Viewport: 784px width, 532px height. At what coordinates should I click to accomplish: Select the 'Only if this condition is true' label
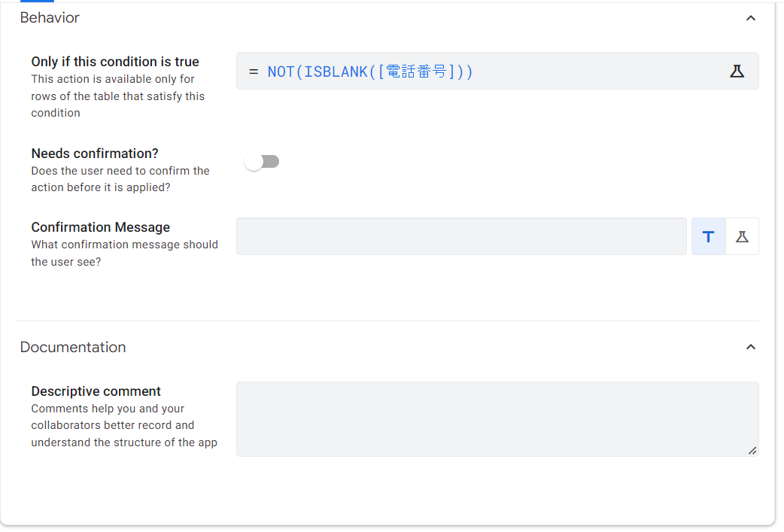tap(115, 62)
